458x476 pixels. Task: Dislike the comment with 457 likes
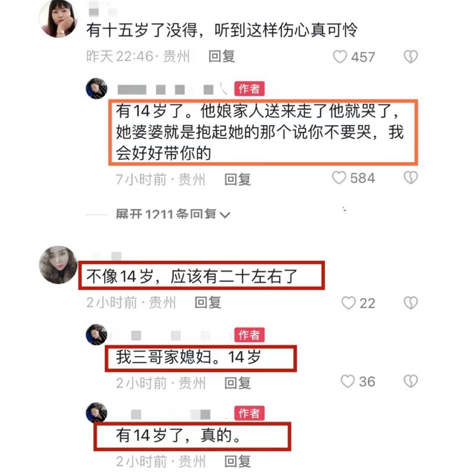[x=411, y=57]
